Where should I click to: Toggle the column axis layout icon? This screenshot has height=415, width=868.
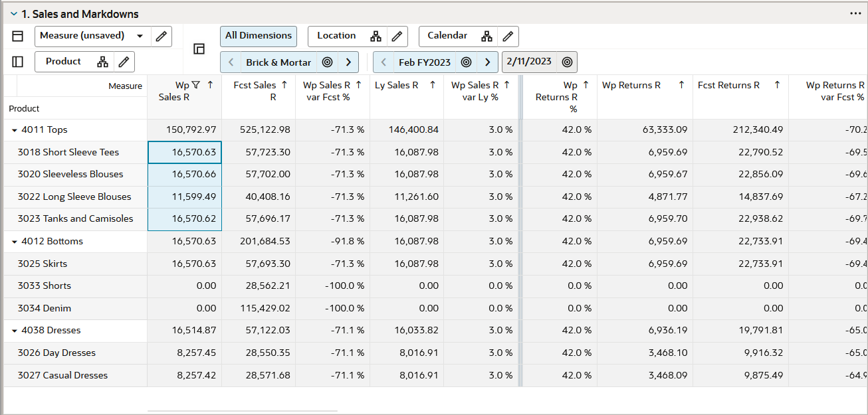point(18,37)
